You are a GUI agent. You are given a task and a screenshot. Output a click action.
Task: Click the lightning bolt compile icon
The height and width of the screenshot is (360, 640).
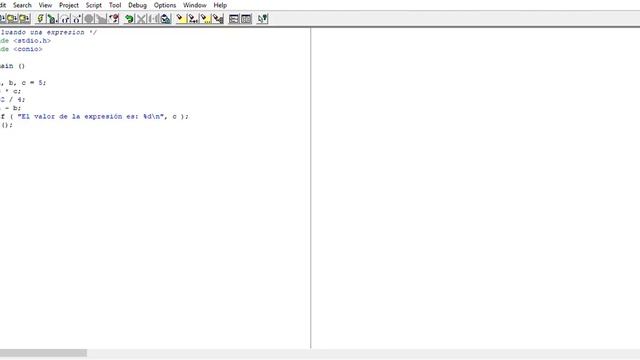pyautogui.click(x=40, y=19)
